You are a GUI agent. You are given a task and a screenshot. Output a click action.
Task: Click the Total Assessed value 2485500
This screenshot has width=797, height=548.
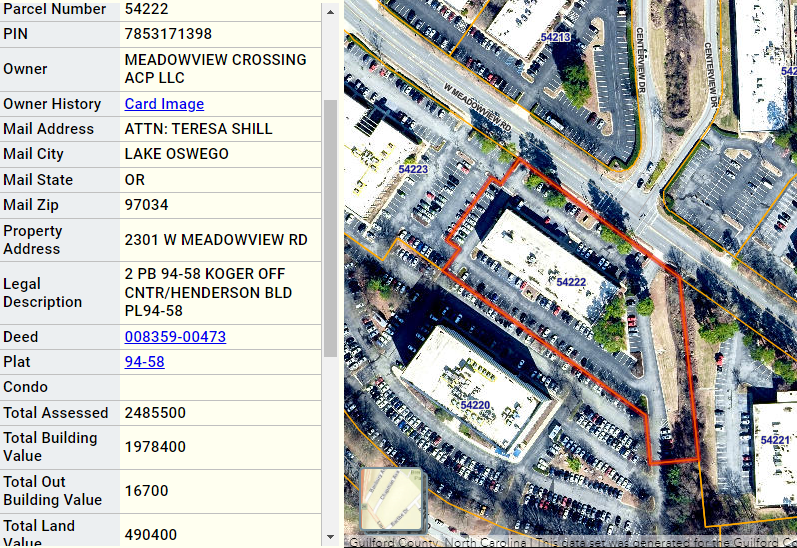click(155, 413)
